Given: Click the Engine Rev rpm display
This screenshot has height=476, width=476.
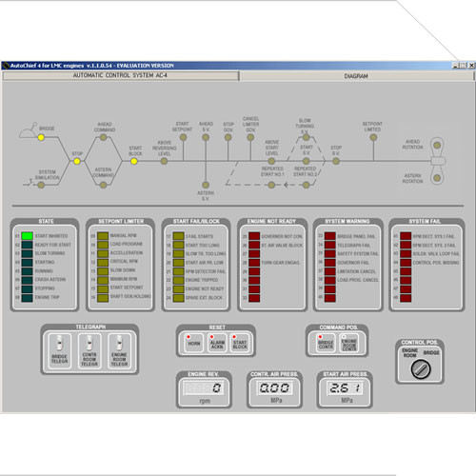Looking at the screenshot, I should [x=204, y=388].
